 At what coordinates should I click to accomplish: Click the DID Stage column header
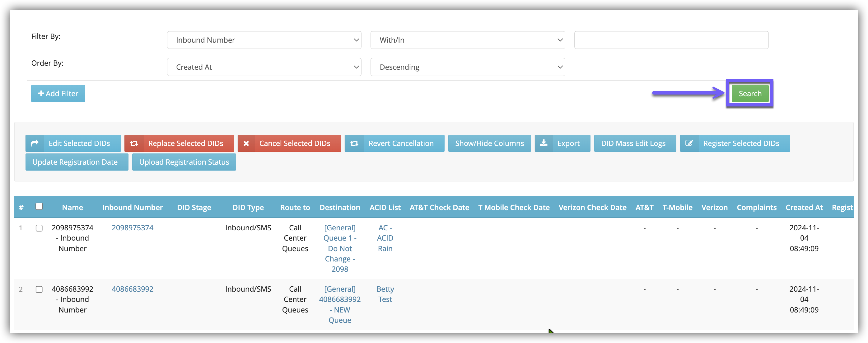[x=194, y=207]
